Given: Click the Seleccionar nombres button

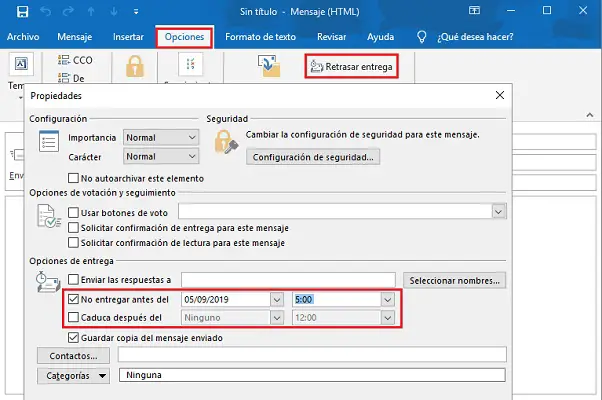Looking at the screenshot, I should click(456, 280).
